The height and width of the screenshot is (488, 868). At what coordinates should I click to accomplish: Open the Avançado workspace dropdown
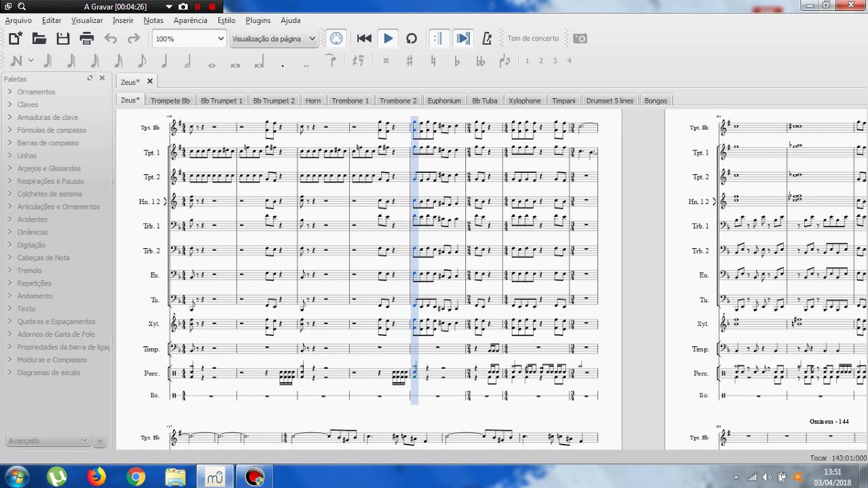pos(47,441)
